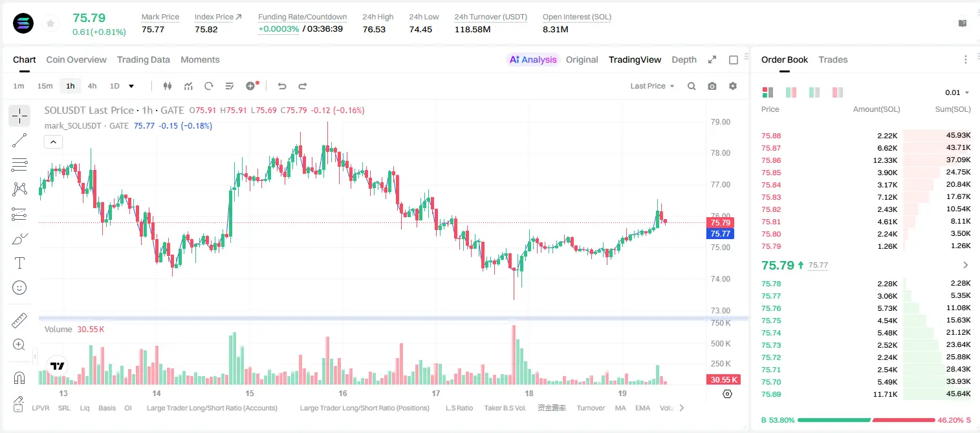Select the text annotation tool
Image resolution: width=980 pixels, height=433 pixels.
coord(19,263)
